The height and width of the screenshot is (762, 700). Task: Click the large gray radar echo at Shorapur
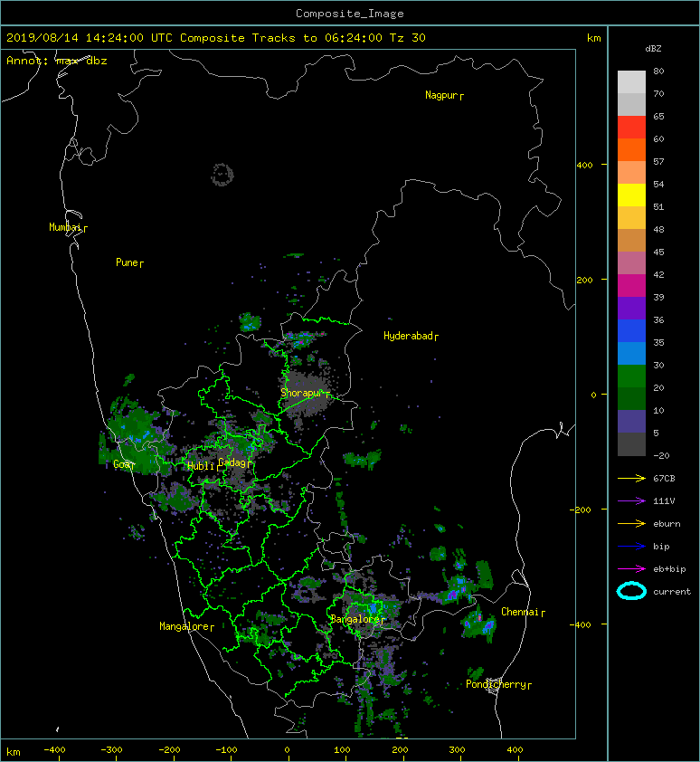(x=307, y=394)
